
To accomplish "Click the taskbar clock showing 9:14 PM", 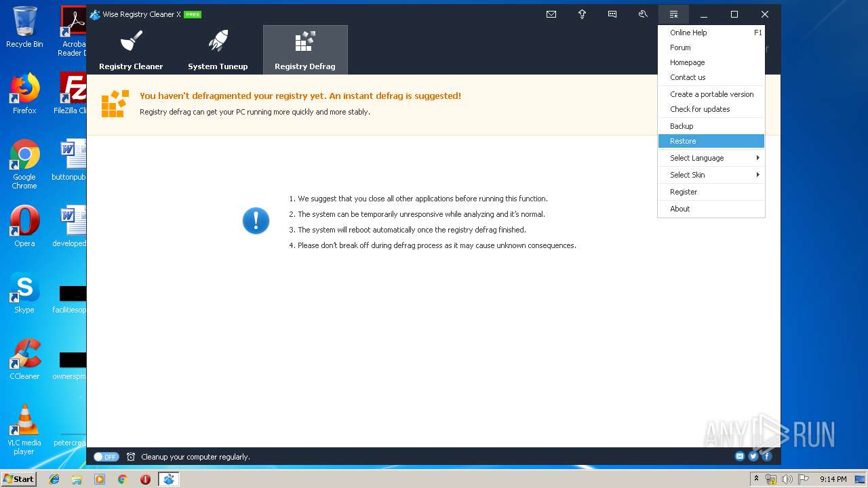I will [x=833, y=479].
